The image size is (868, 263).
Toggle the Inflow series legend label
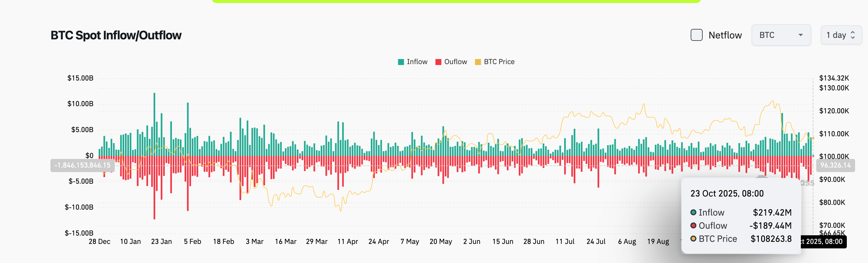point(417,62)
